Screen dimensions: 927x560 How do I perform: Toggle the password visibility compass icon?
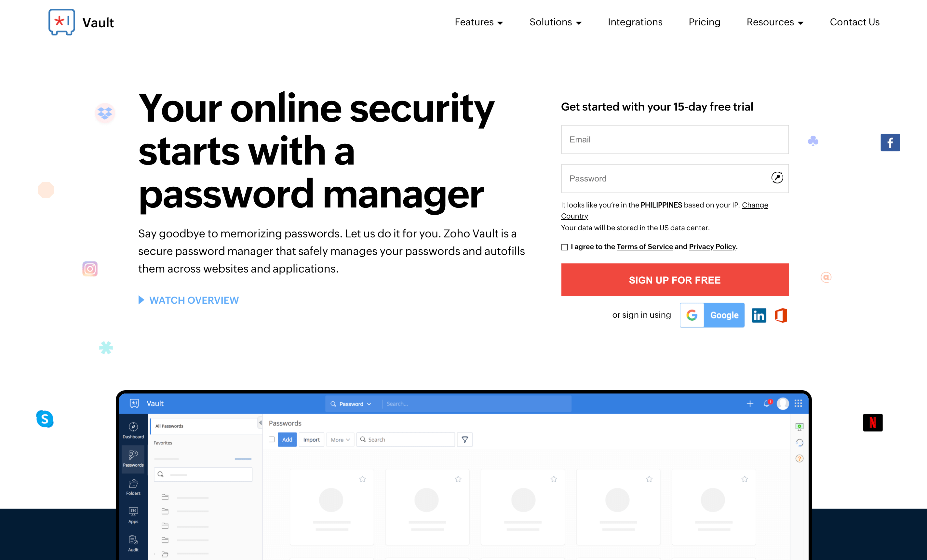[777, 178]
